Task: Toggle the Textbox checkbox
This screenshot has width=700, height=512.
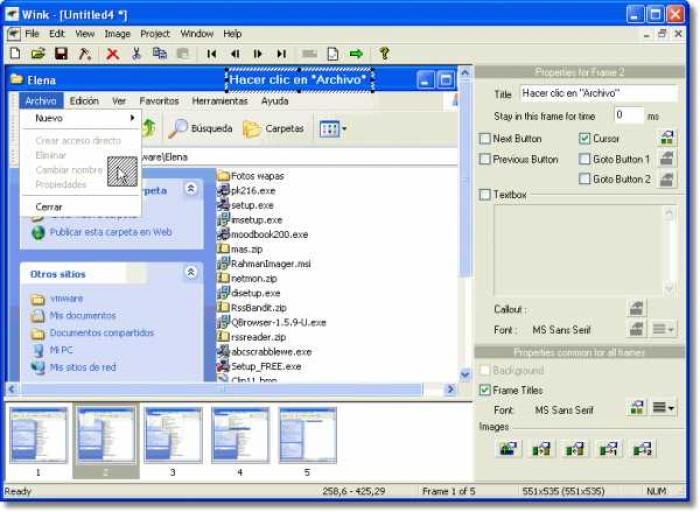Action: pos(486,195)
